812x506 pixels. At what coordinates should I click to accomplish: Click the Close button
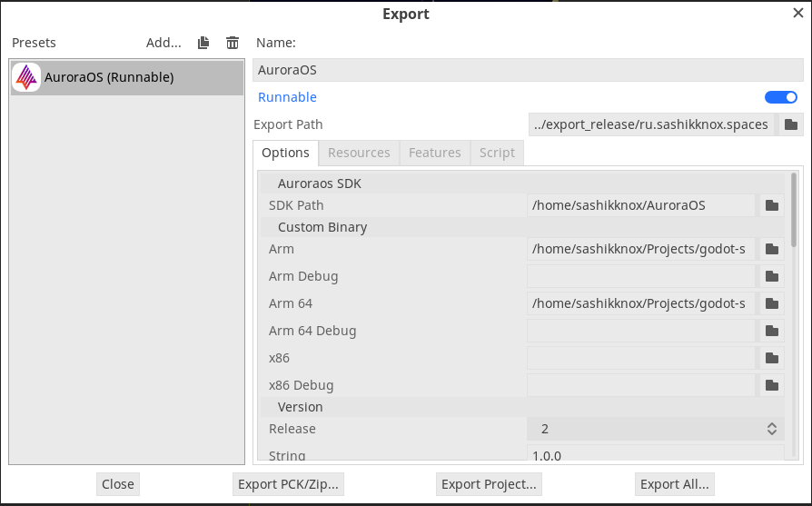pyautogui.click(x=117, y=484)
